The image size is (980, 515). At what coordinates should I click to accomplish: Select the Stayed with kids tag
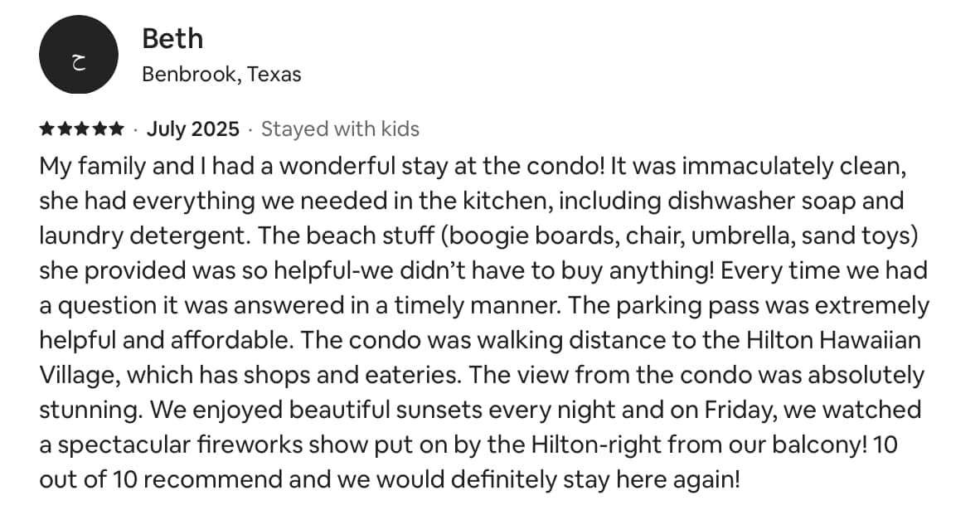pyautogui.click(x=340, y=129)
